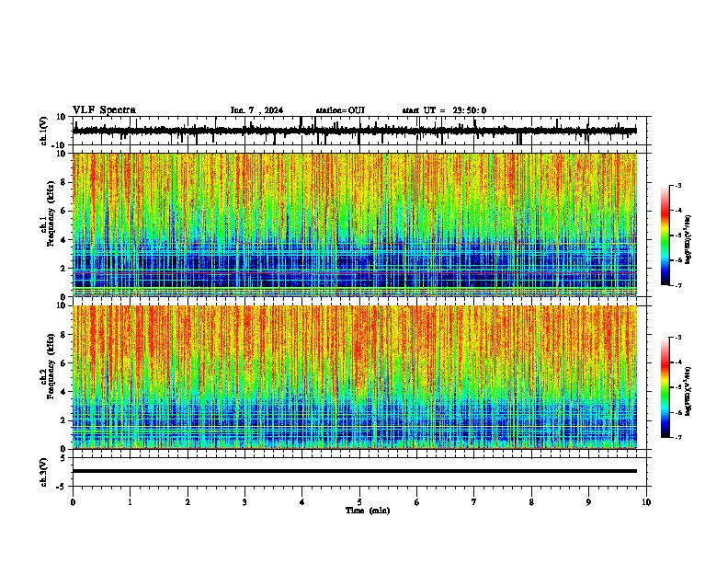
Task: Click inside the ch.2 spectrogram panel
Action: [355, 377]
